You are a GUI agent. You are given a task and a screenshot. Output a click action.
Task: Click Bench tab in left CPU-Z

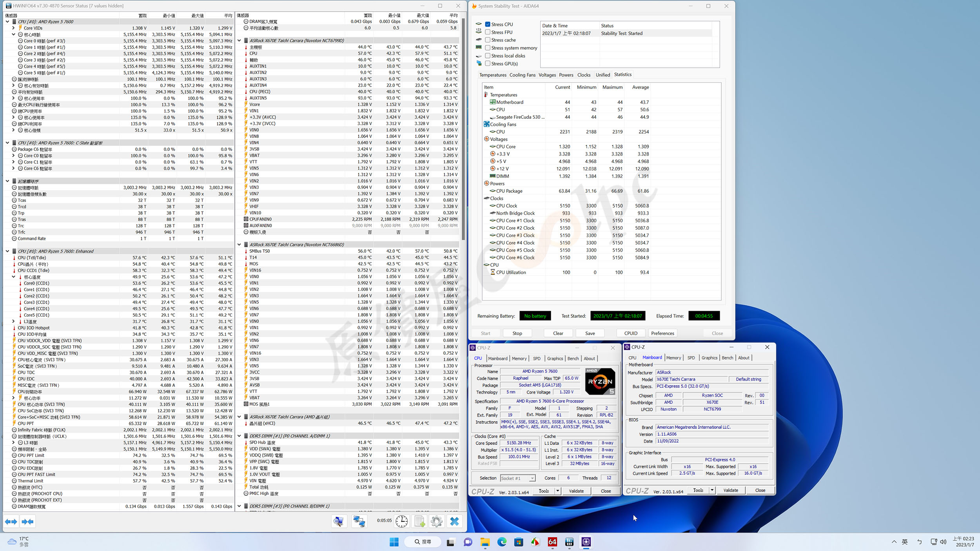573,359
